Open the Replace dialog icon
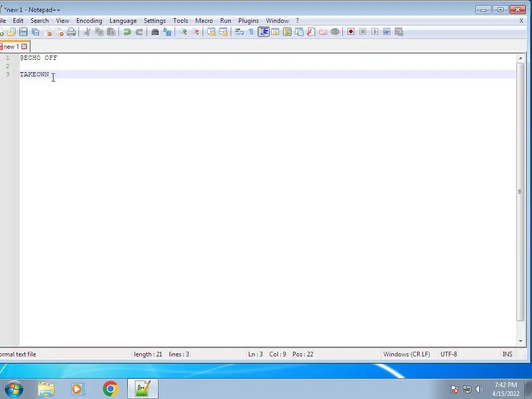The height and width of the screenshot is (399, 532). (x=167, y=32)
